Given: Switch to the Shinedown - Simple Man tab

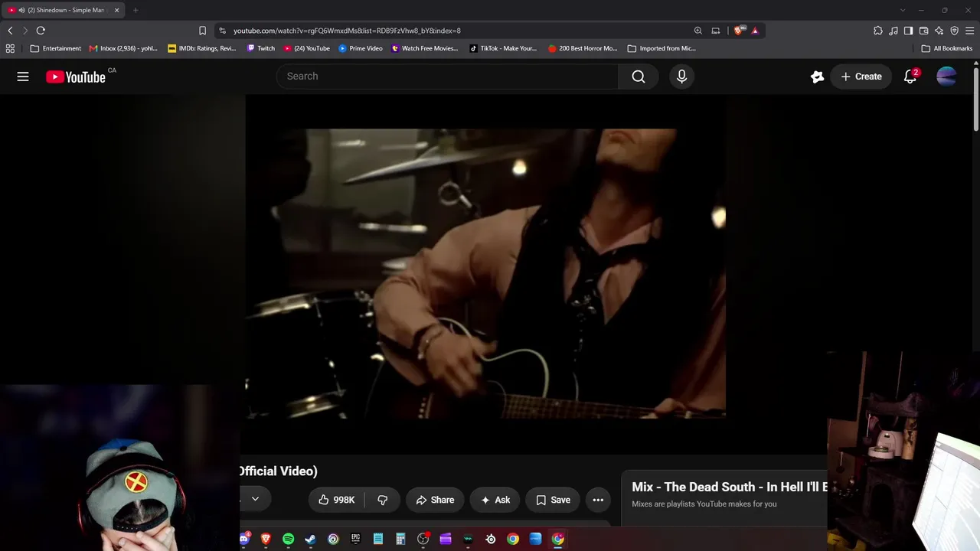Looking at the screenshot, I should pyautogui.click(x=64, y=10).
